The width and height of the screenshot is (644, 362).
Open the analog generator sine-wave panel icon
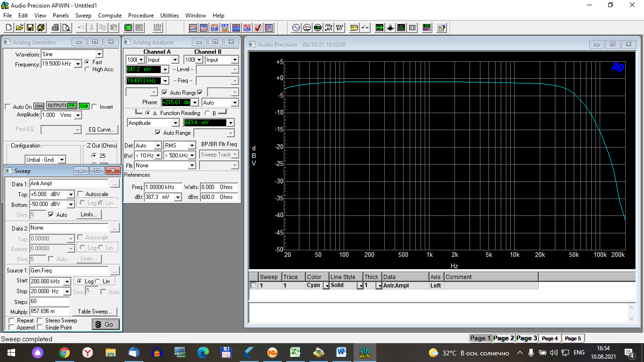click(296, 28)
